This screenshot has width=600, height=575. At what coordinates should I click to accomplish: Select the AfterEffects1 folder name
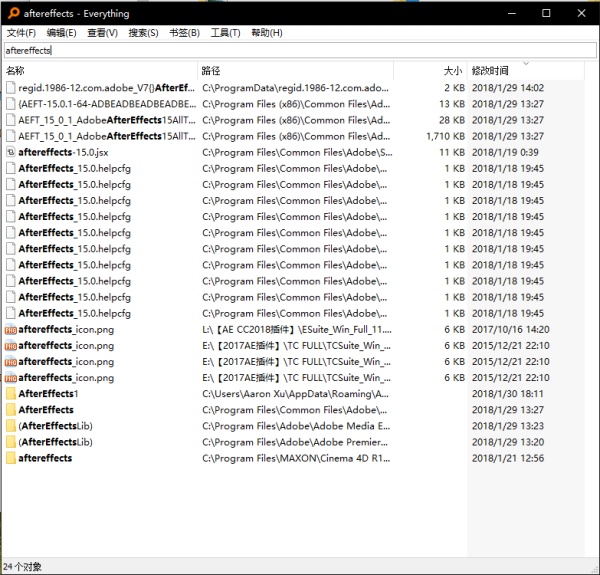pos(48,394)
